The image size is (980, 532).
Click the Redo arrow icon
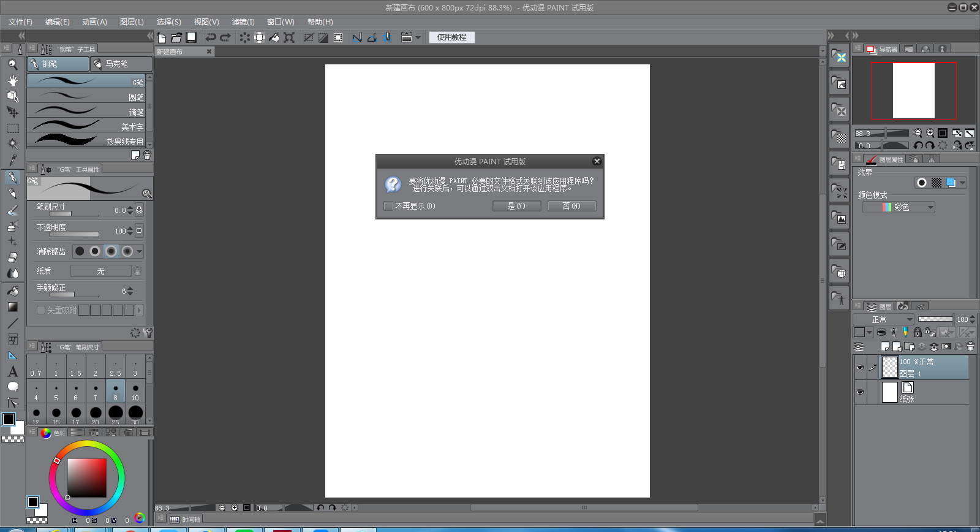[225, 37]
